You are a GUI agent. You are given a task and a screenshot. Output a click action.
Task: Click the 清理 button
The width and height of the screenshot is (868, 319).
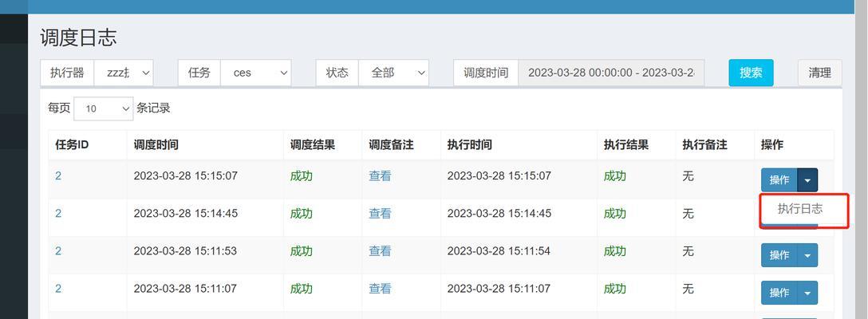pyautogui.click(x=820, y=73)
